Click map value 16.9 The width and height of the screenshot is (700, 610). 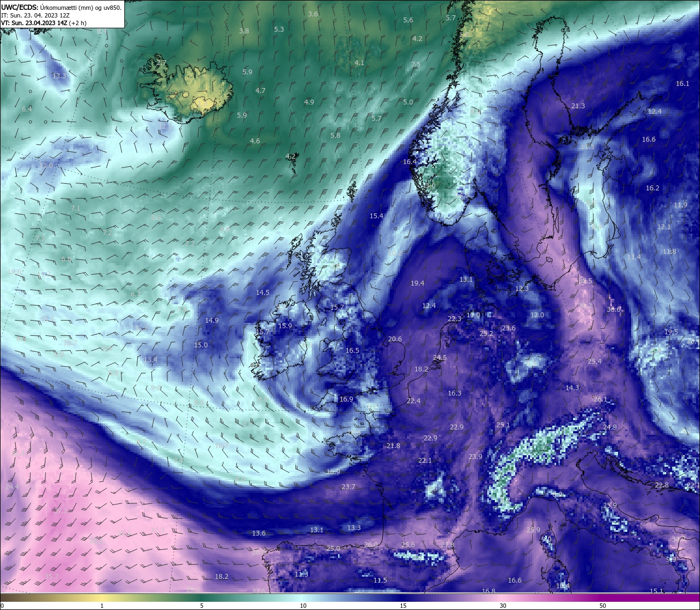pyautogui.click(x=346, y=399)
